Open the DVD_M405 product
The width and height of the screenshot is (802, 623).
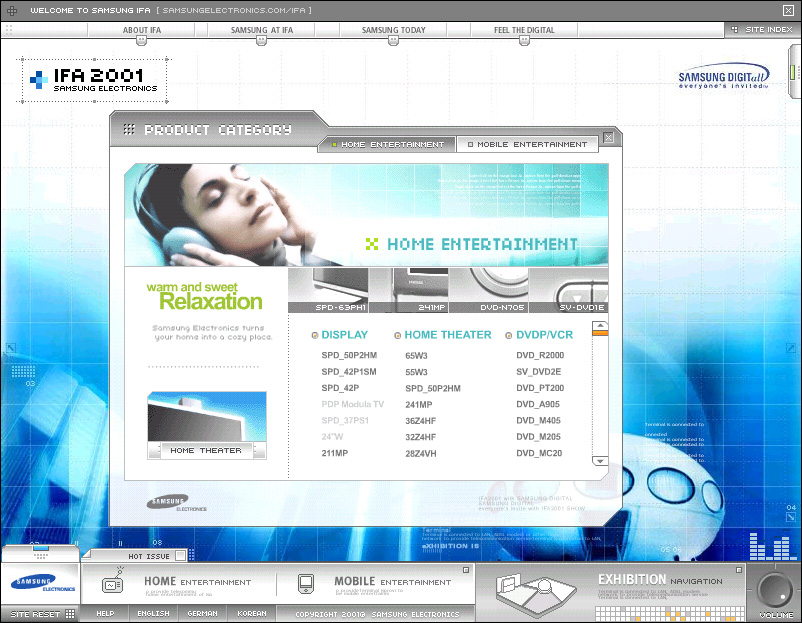pyautogui.click(x=538, y=420)
